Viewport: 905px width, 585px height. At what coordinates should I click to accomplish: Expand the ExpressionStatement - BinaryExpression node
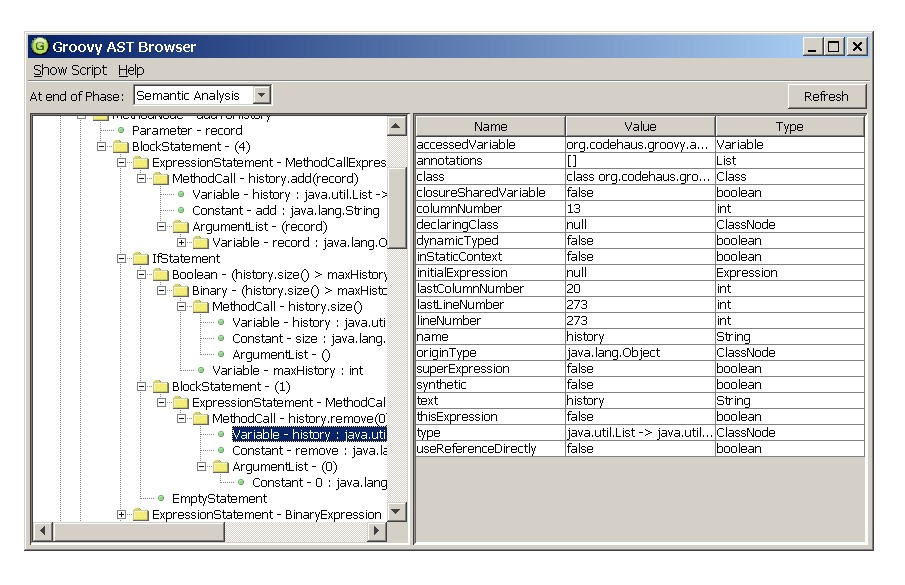tap(122, 514)
